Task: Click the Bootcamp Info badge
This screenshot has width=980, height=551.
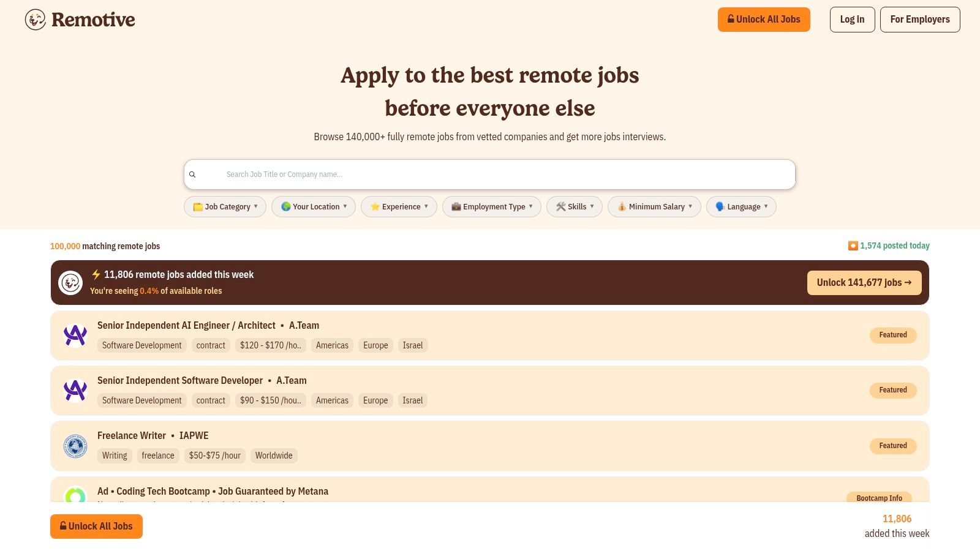Action: click(879, 498)
